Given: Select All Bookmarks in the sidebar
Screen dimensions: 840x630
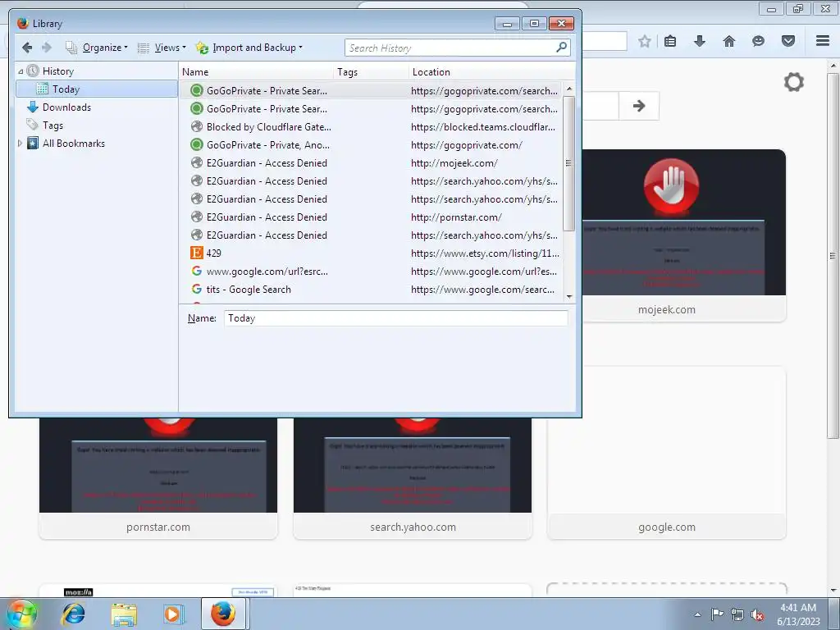Looking at the screenshot, I should coord(73,143).
